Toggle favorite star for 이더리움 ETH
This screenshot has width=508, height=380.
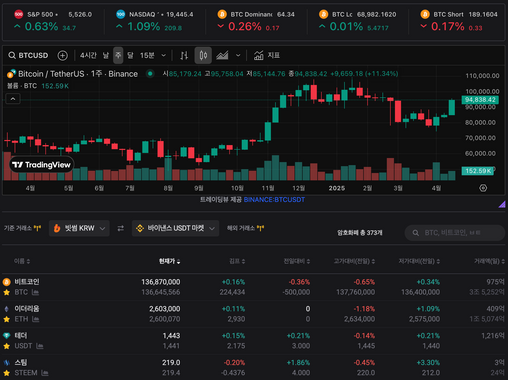pos(6,319)
